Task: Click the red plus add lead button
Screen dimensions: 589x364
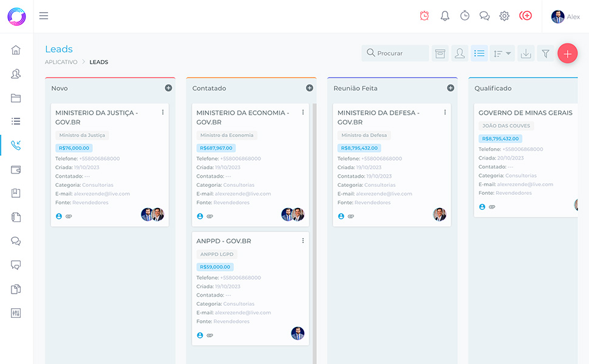Action: [x=568, y=53]
